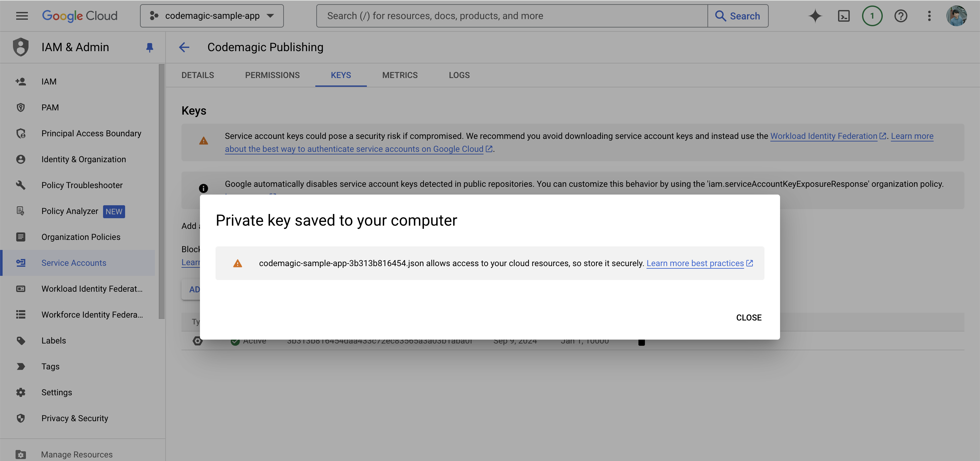Click the Manage Resources folder-gear icon
Viewport: 980px width, 461px height.
(20, 455)
